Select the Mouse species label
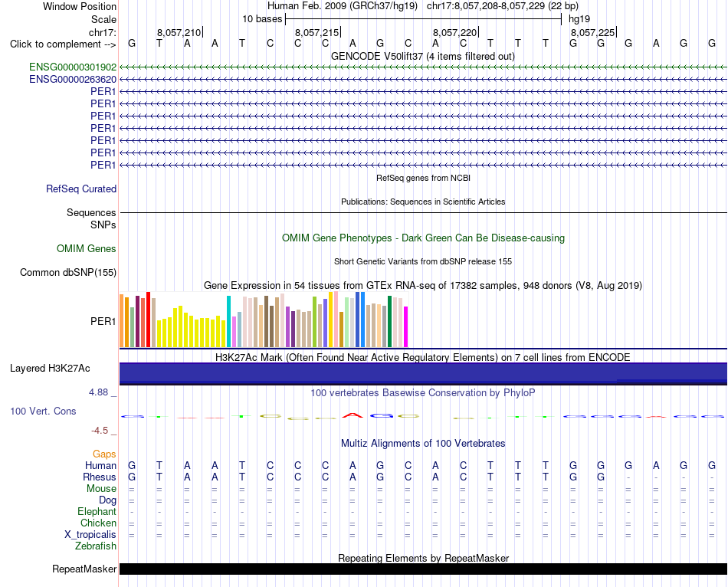Screen dimensions: 728x587 [x=102, y=489]
